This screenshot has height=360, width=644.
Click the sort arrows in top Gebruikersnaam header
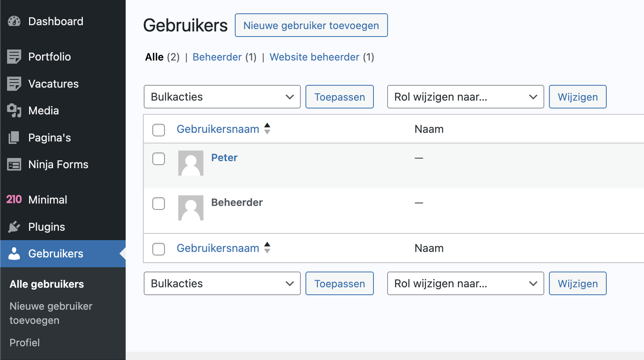(x=267, y=129)
